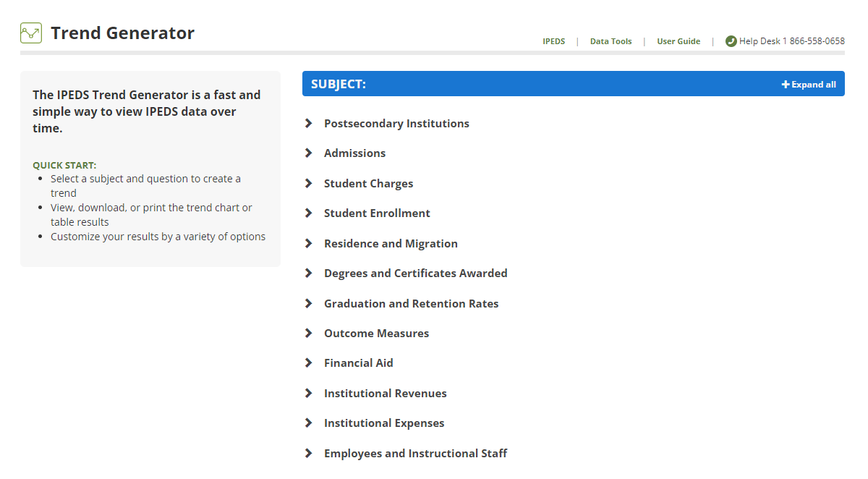
Task: Click the Help Desk phone icon
Action: (x=731, y=41)
